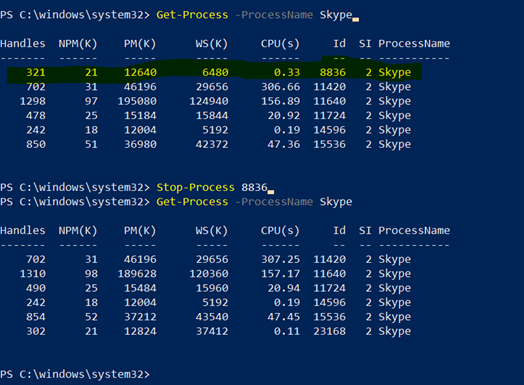This screenshot has width=524, height=385.
Task: Click the -ProcessName parameter in first command
Action: point(274,15)
